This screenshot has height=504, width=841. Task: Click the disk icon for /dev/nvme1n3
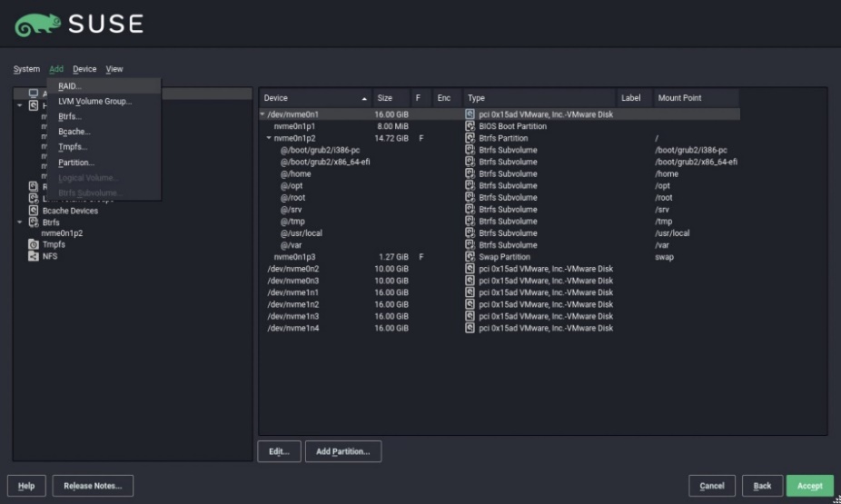tap(470, 316)
